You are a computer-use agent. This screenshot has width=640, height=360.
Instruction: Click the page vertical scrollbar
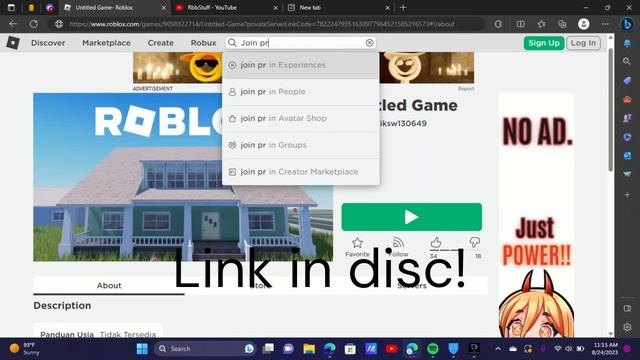(611, 110)
